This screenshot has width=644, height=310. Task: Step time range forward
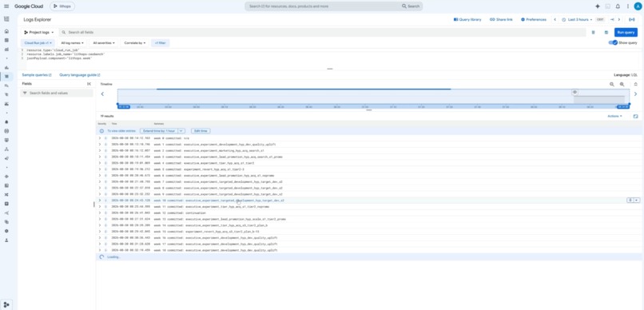click(619, 19)
